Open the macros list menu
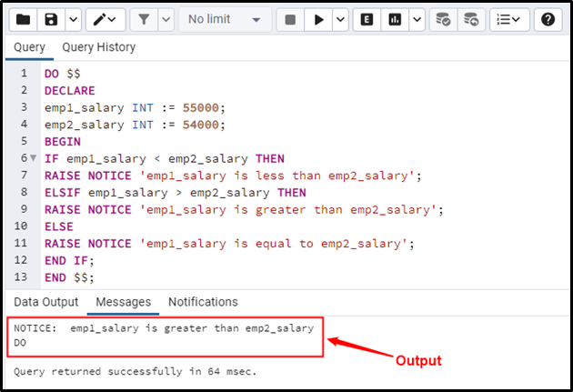Image resolution: width=573 pixels, height=392 pixels. click(509, 19)
